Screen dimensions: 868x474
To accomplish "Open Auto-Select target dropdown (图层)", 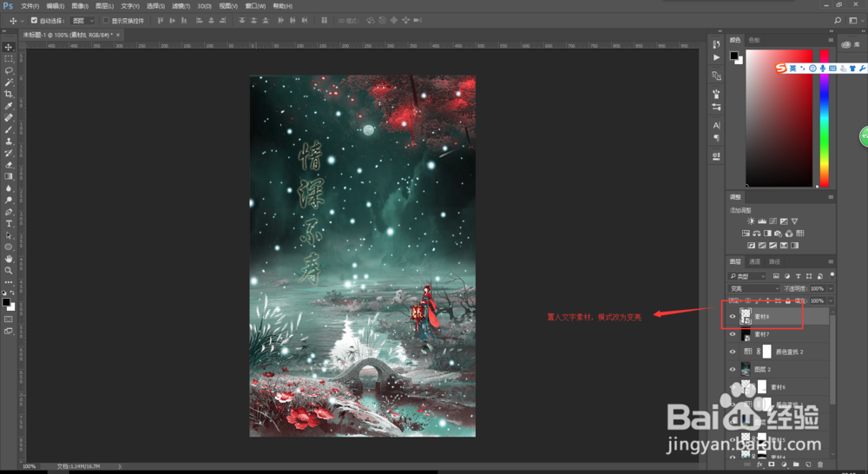I will [83, 21].
